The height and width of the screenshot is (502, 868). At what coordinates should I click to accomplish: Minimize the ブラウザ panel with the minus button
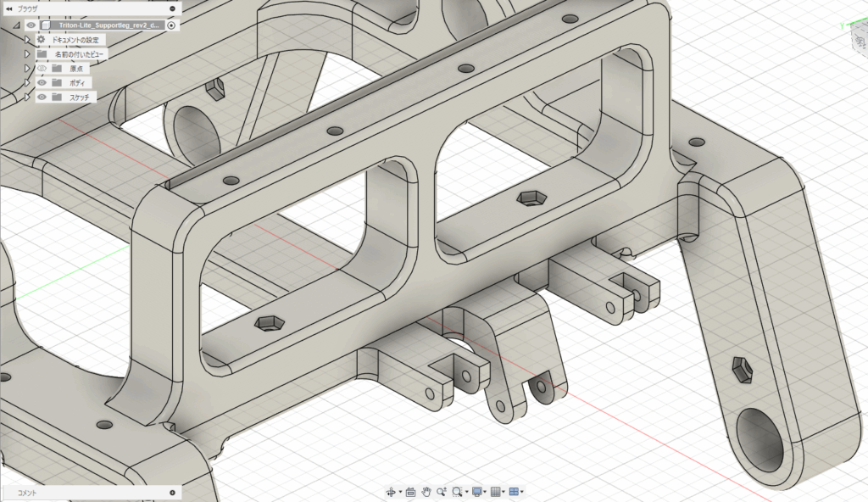[172, 8]
